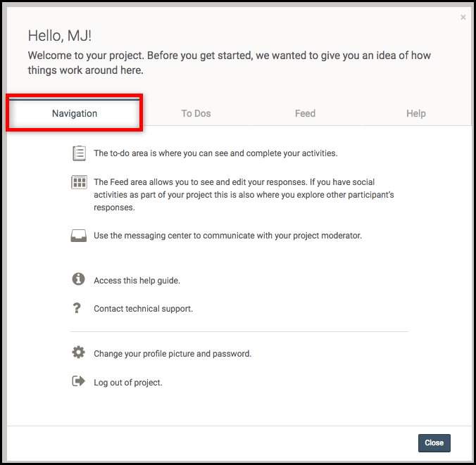Click the profile settings gear icon
Screen dimensions: 476x465
point(78,352)
